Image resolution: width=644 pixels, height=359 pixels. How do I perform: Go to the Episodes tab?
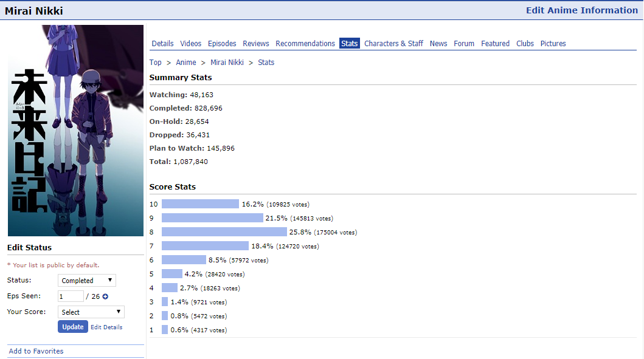coord(222,44)
